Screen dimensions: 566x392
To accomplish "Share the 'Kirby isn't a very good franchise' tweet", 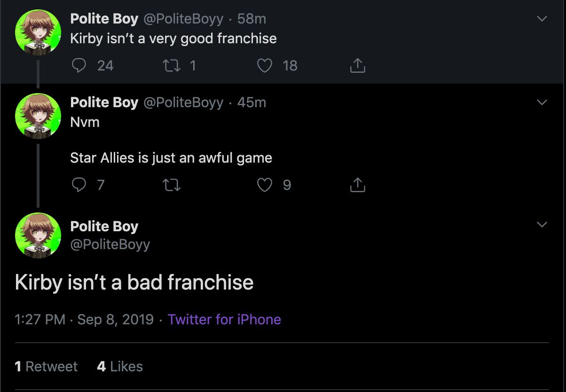I will (357, 66).
